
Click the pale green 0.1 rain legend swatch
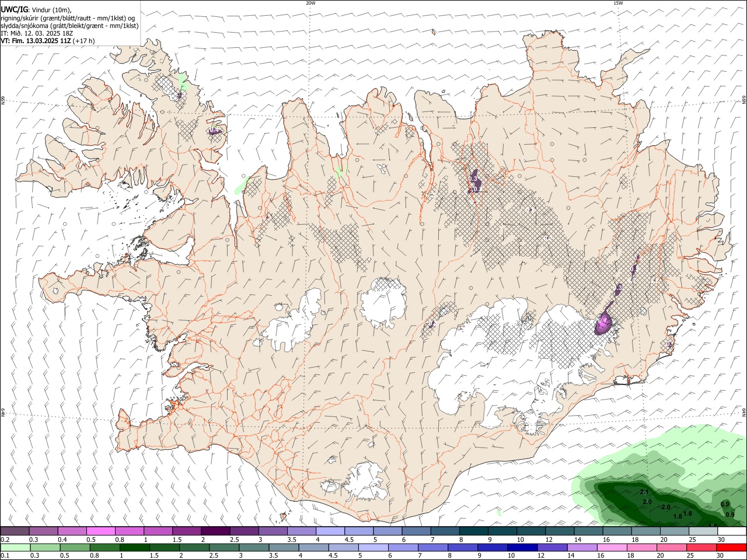15,548
